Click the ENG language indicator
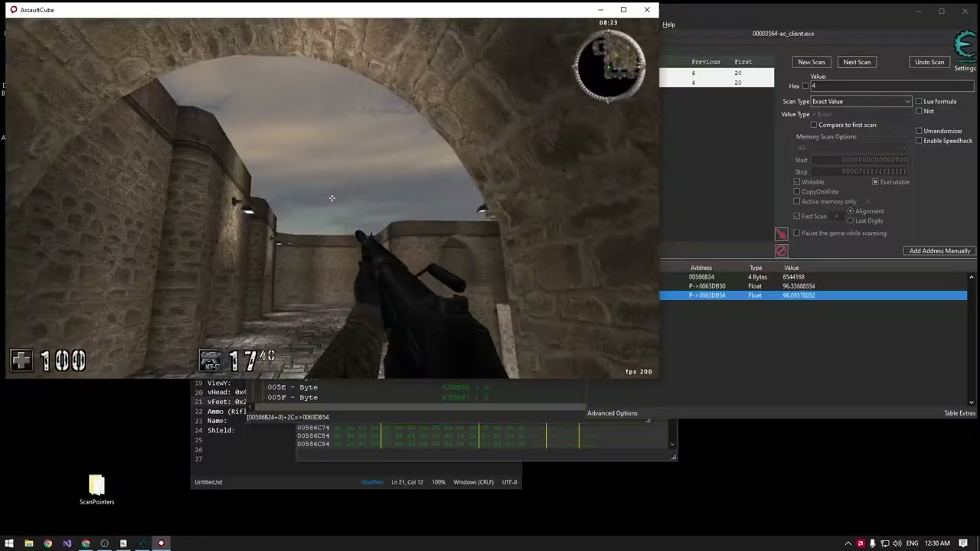This screenshot has width=980, height=551. (912, 543)
